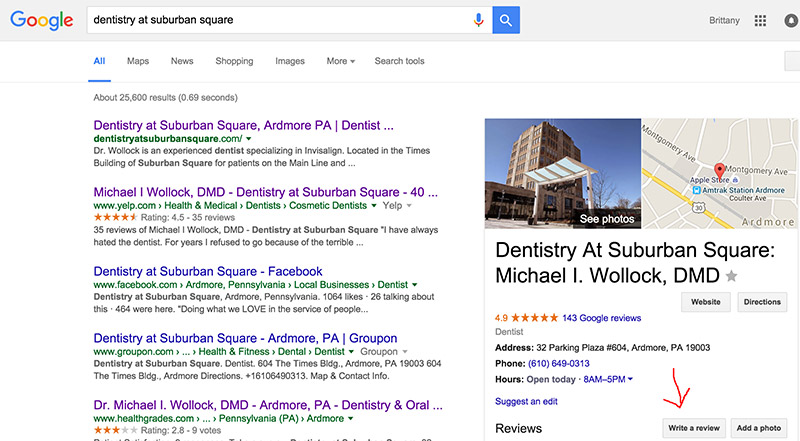The height and width of the screenshot is (441, 800).
Task: Click the Google logo
Action: click(x=42, y=20)
